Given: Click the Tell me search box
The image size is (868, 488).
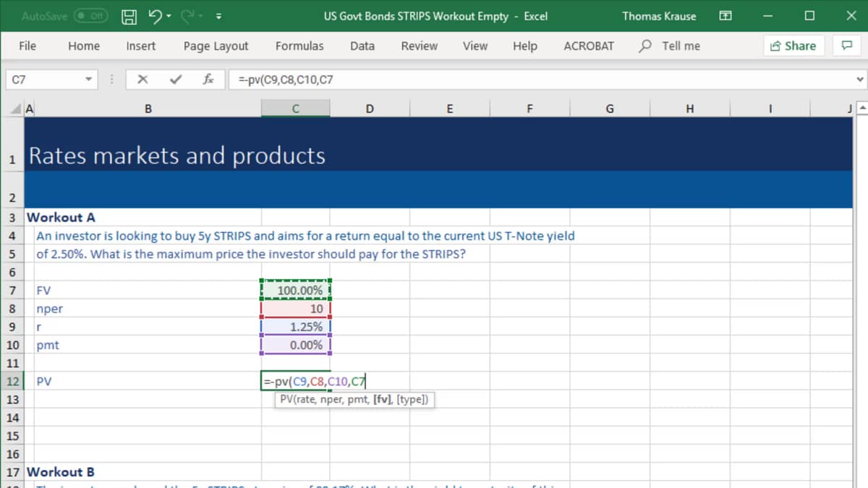Looking at the screenshot, I should [x=680, y=46].
